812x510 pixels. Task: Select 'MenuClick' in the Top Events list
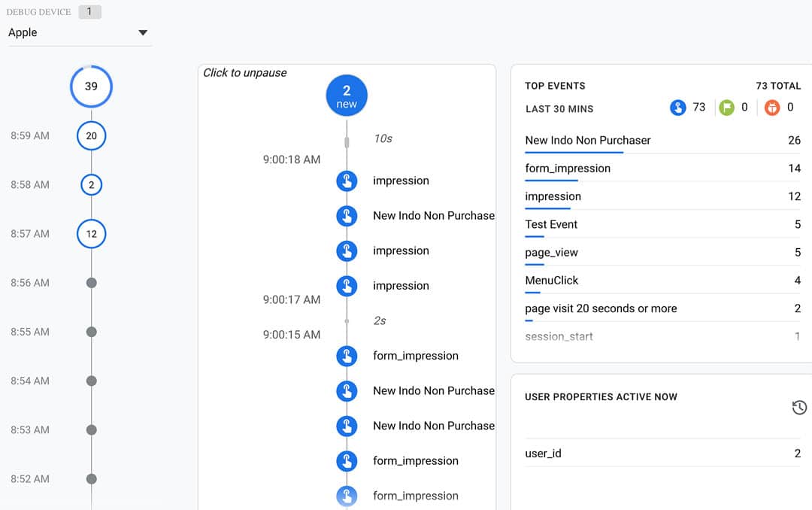click(552, 281)
